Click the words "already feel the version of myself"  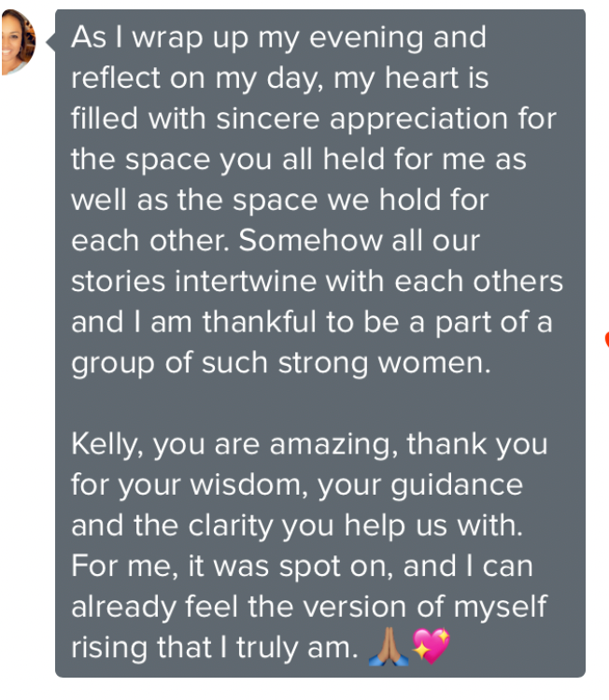tap(309, 608)
